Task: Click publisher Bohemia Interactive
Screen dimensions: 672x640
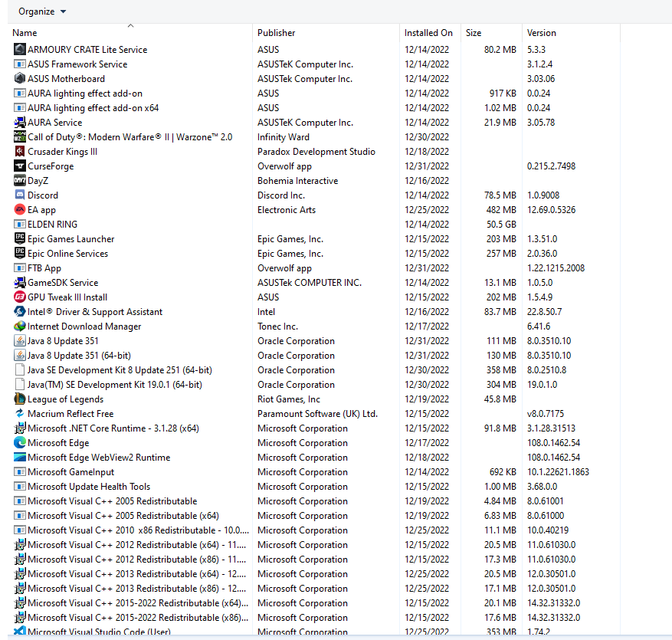Action: point(297,180)
